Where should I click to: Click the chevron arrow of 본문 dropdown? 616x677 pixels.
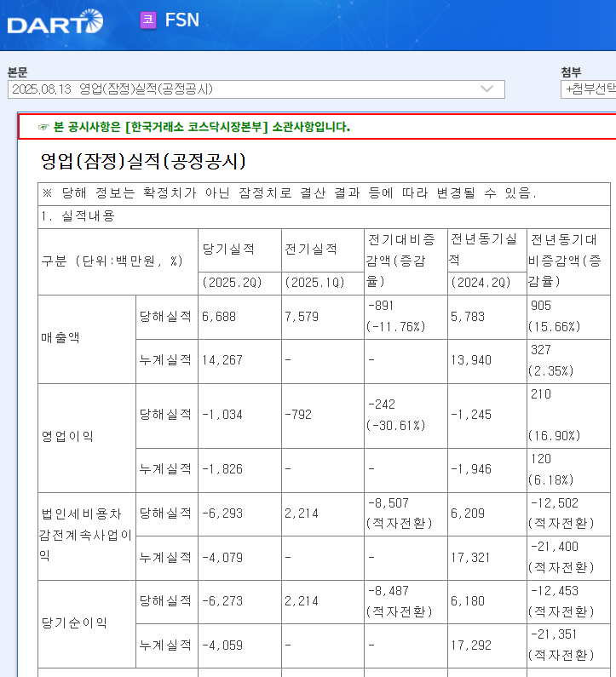point(486,89)
